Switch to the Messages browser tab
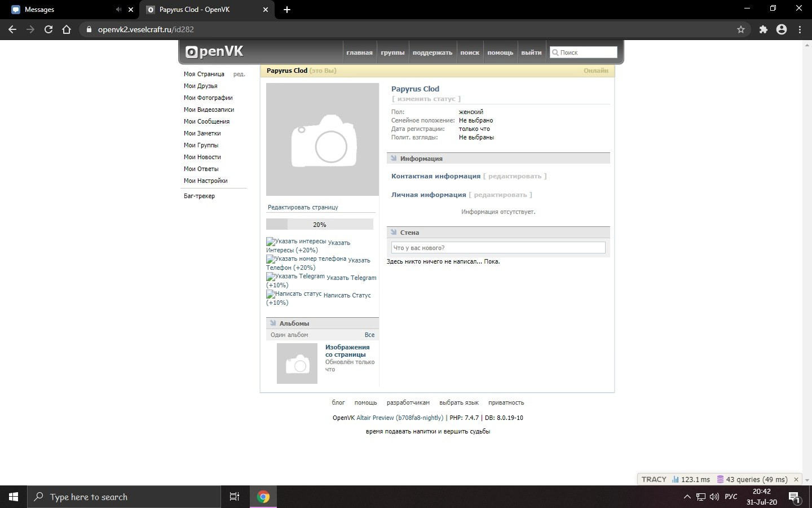 tap(62, 10)
